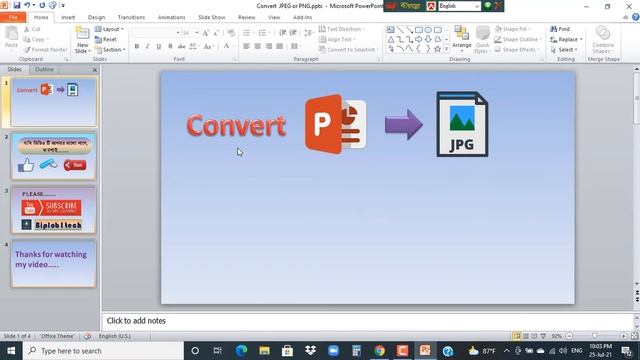Viewport: 640px width, 360px height.
Task: Apply bold formatting
Action: coord(137,46)
